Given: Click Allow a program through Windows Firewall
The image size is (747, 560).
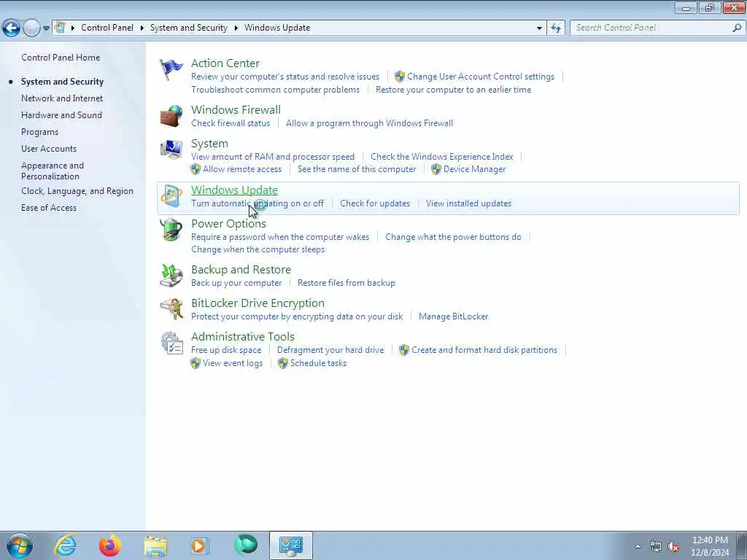Looking at the screenshot, I should [369, 123].
